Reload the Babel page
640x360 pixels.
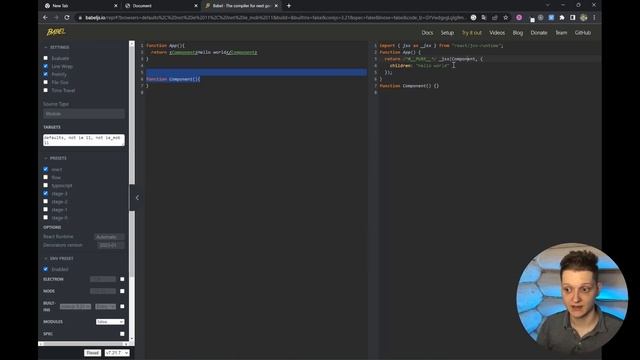pos(67,18)
